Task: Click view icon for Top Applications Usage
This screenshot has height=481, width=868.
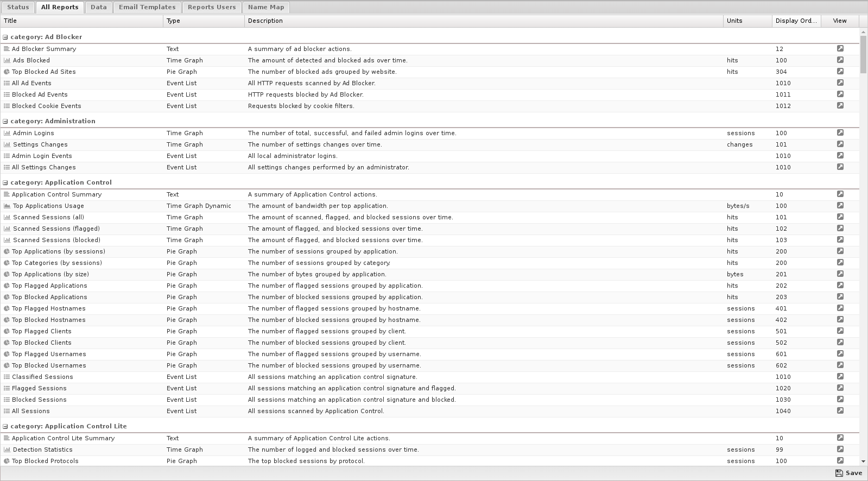Action: [x=840, y=206]
